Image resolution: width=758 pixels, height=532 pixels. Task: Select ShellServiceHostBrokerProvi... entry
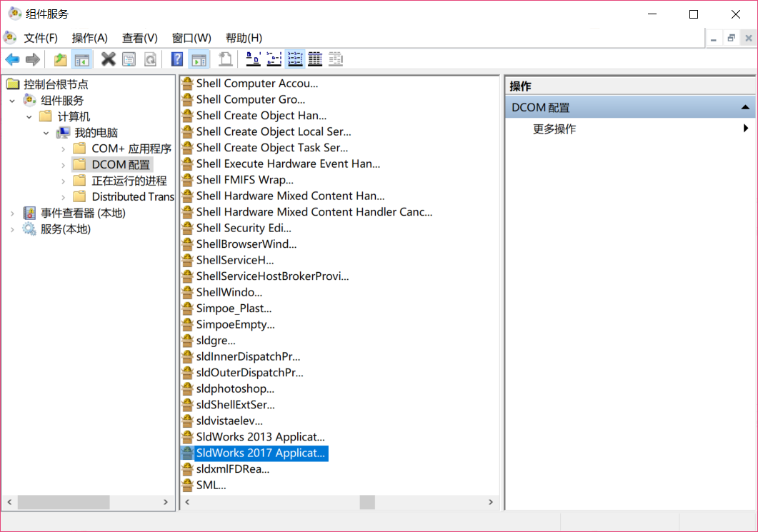273,276
